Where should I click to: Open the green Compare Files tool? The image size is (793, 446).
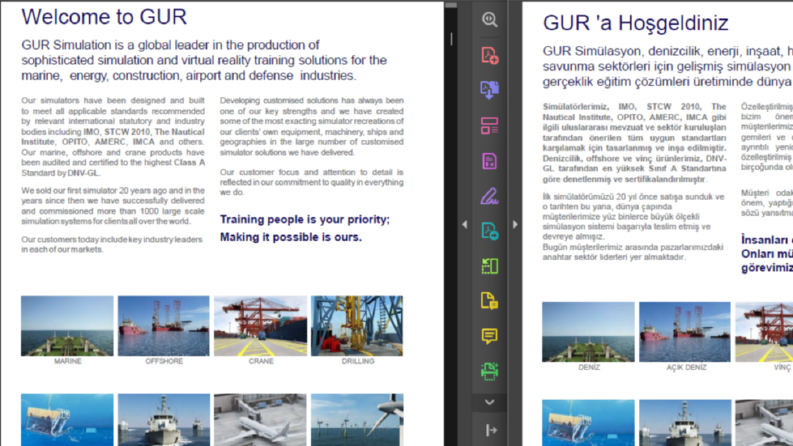pos(489,266)
